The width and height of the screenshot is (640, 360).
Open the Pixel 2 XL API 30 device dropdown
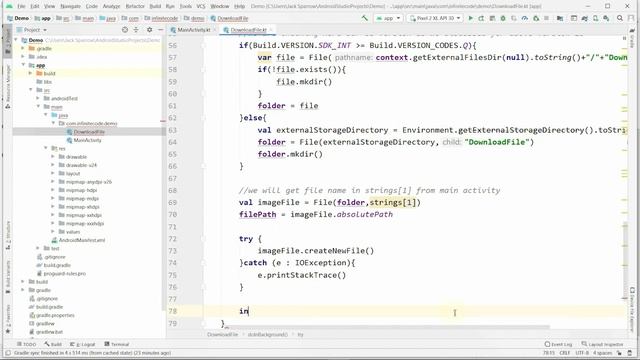click(x=435, y=18)
